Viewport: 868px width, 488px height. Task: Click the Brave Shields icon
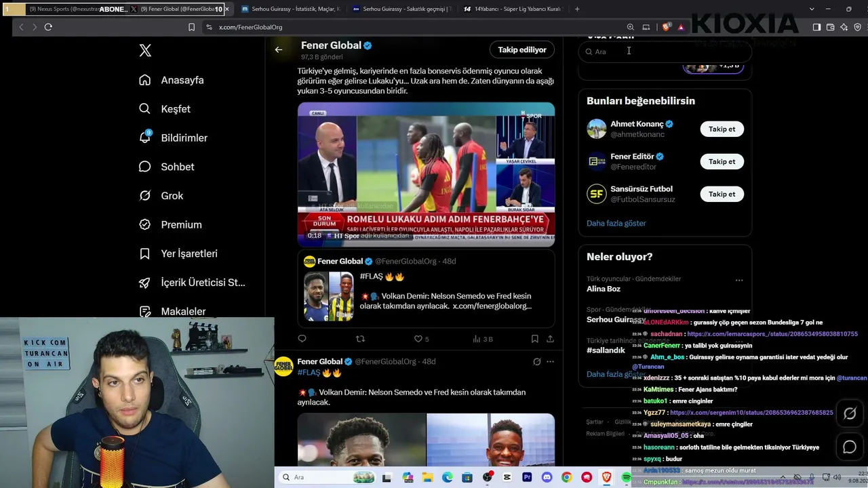(x=667, y=27)
